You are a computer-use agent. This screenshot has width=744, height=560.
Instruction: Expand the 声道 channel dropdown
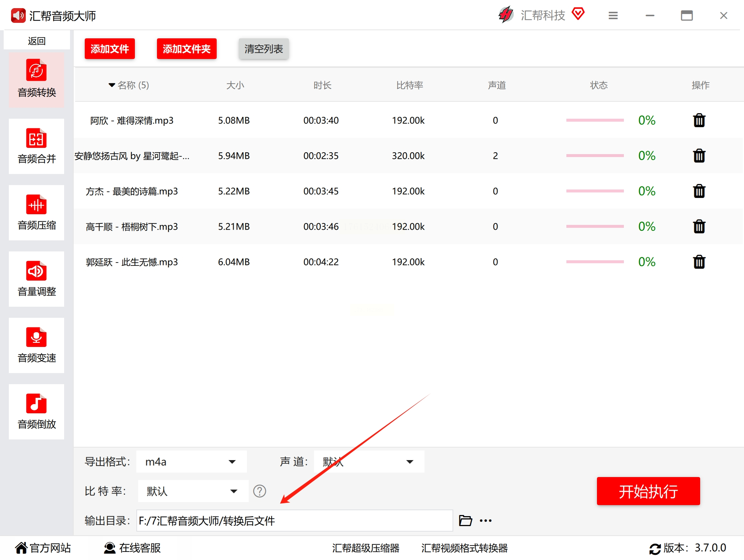(x=369, y=462)
